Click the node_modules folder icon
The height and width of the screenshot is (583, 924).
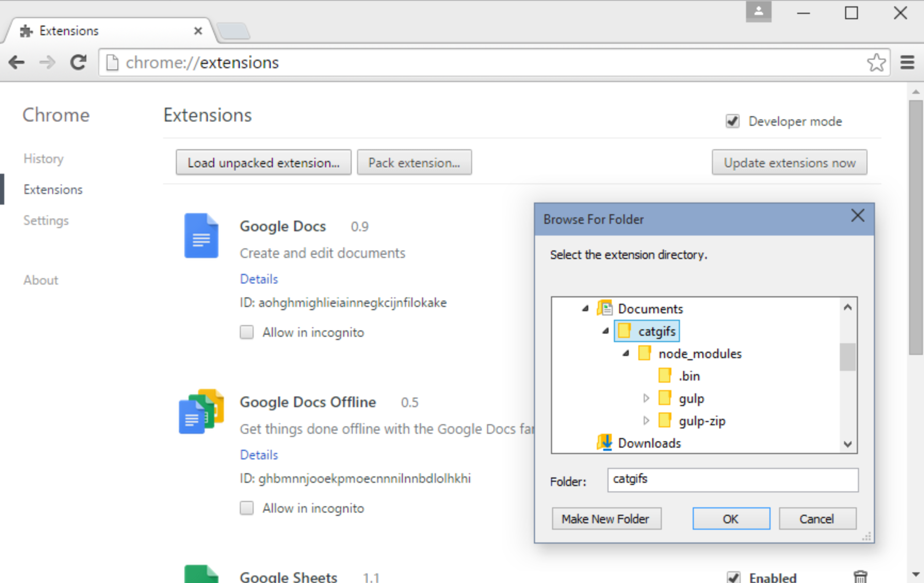[x=645, y=353]
